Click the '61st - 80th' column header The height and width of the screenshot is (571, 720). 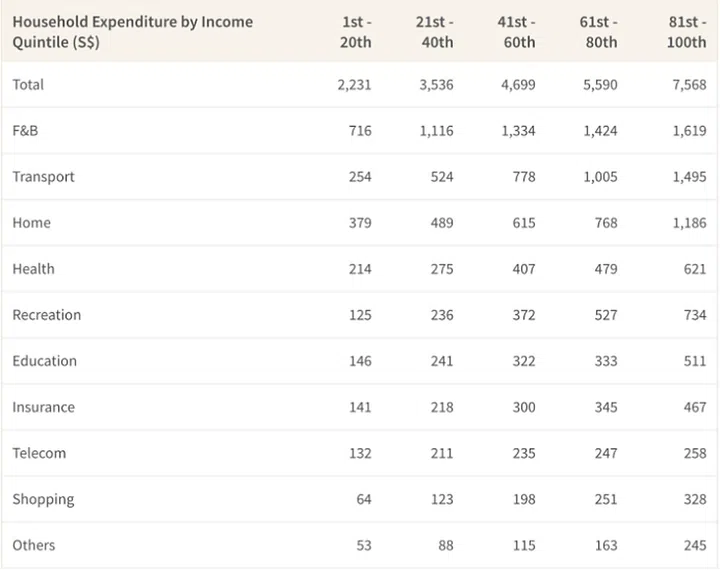(x=599, y=31)
